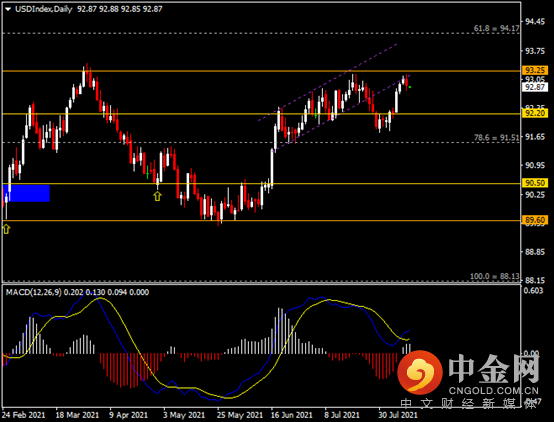Image resolution: width=554 pixels, height=422 pixels.
Task: Click the 90.95 price scale value
Action: pos(535,165)
